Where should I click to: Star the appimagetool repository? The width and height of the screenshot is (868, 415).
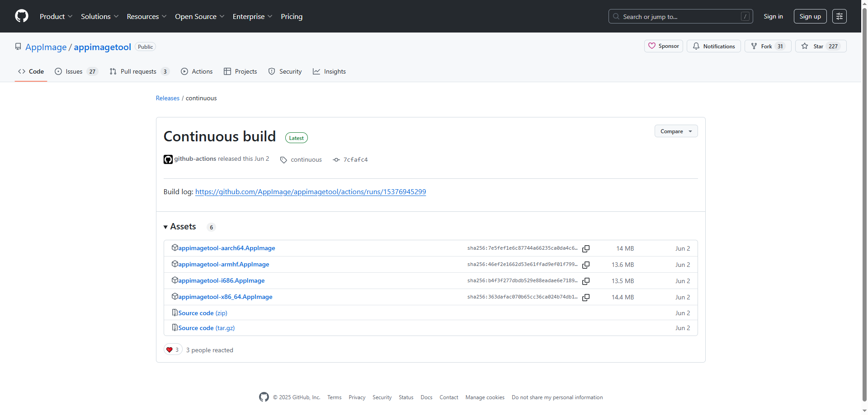pyautogui.click(x=821, y=46)
